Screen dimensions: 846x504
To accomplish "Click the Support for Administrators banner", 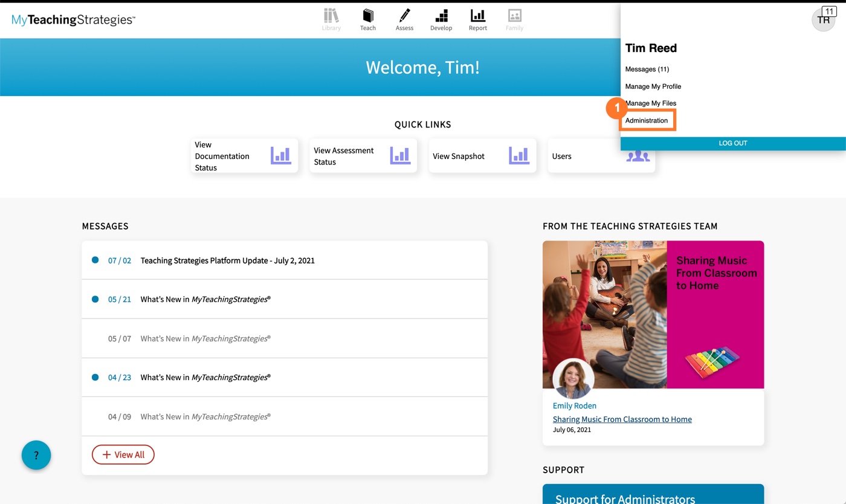I will [x=653, y=494].
